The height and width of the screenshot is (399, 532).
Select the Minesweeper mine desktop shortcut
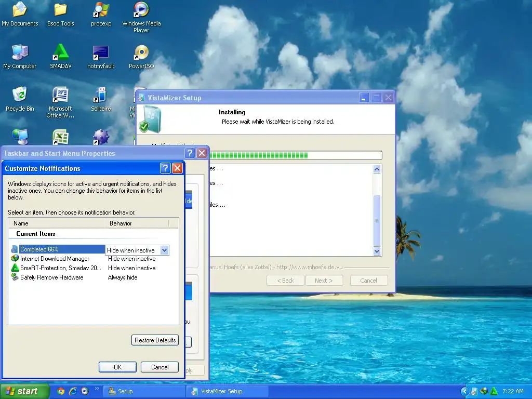click(101, 137)
